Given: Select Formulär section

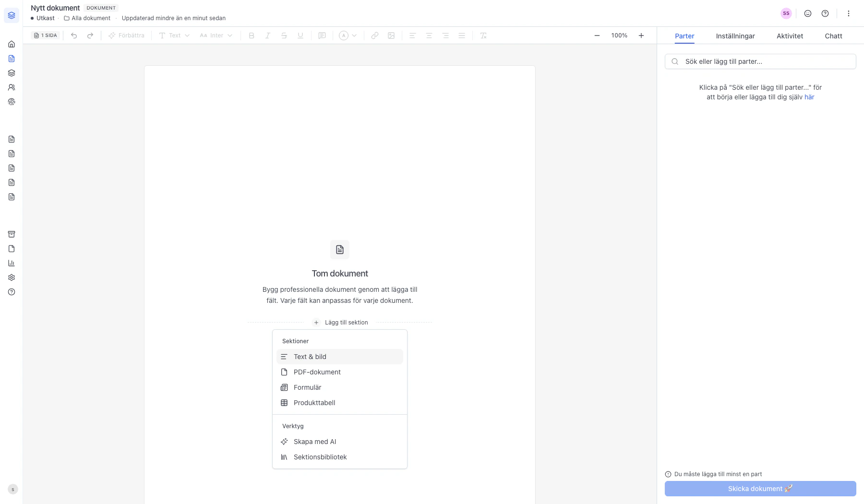Looking at the screenshot, I should pyautogui.click(x=340, y=387).
